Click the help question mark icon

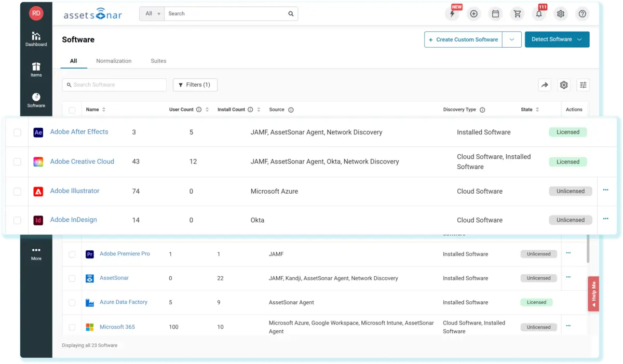pos(583,14)
